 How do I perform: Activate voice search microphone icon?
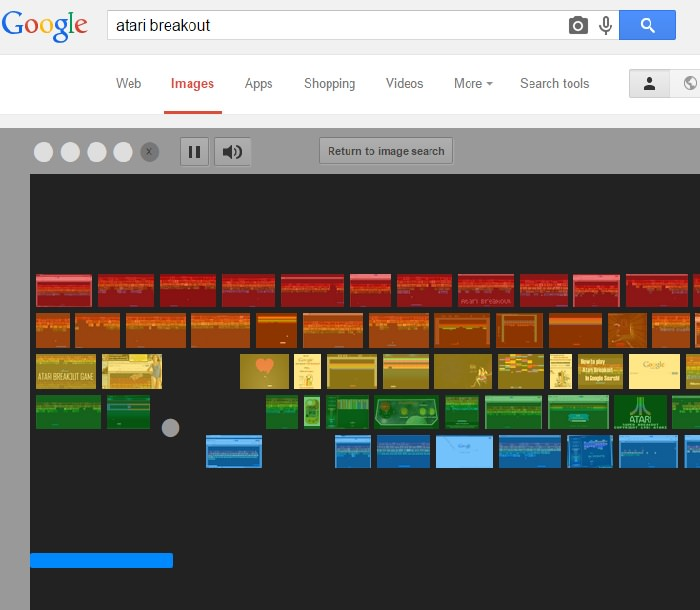pyautogui.click(x=605, y=26)
